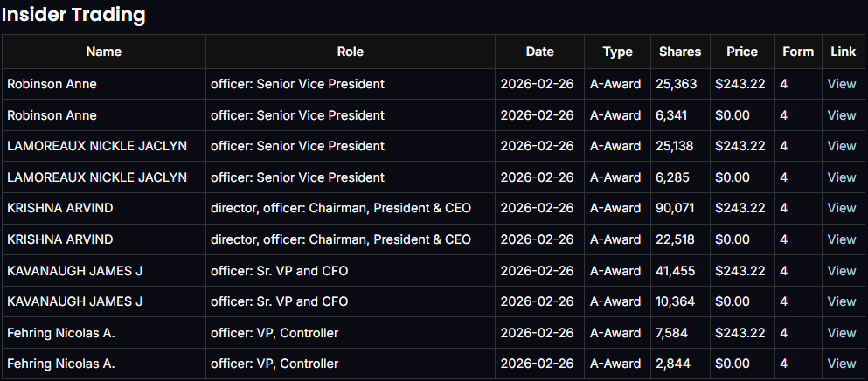Click View link for Kavanaugh 41,455 shares row

pos(842,271)
